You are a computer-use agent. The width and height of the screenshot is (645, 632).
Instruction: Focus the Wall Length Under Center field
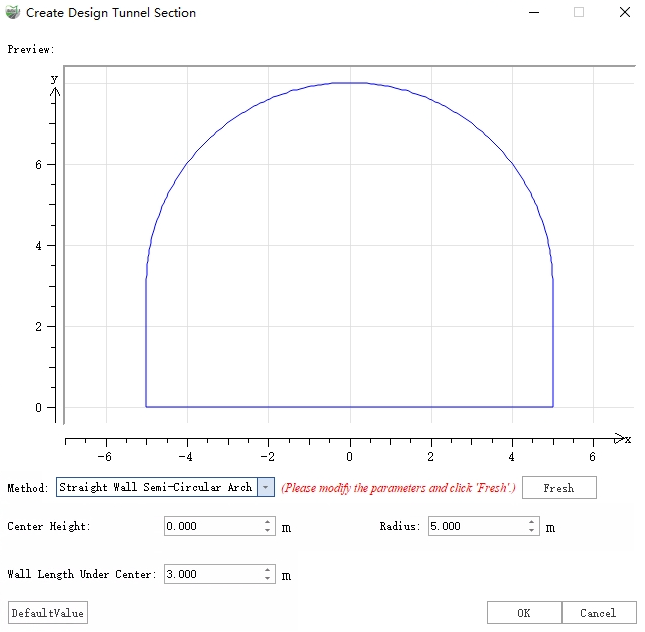211,574
